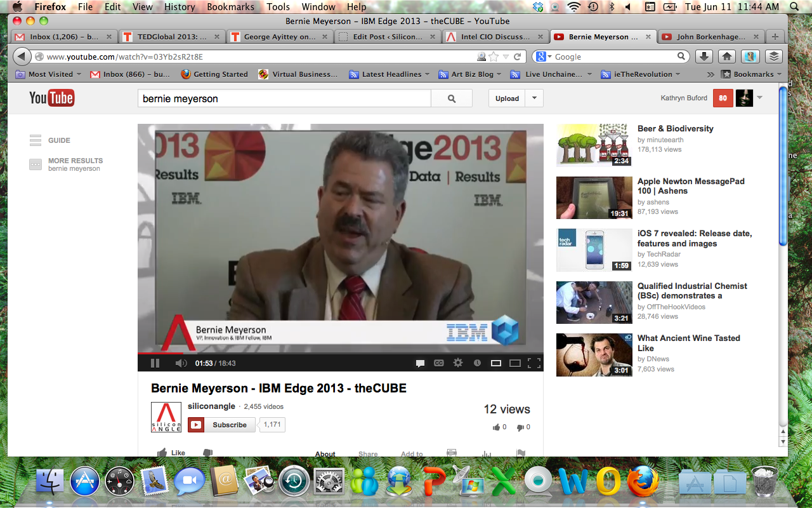Launch Time Machine from the Dock

(294, 481)
